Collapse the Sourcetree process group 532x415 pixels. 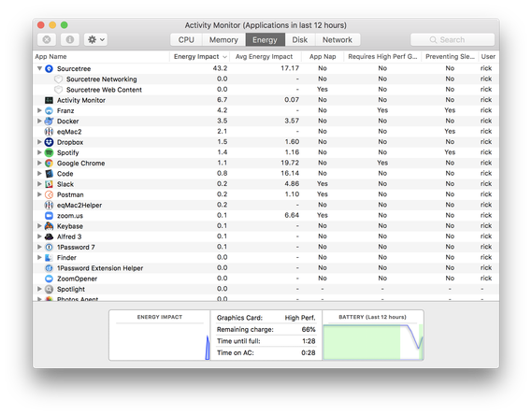[x=39, y=68]
